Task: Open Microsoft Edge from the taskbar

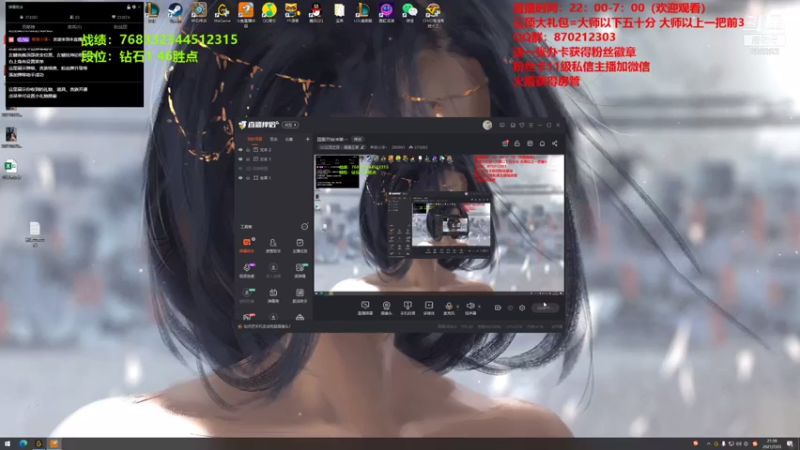Action: coord(23,444)
